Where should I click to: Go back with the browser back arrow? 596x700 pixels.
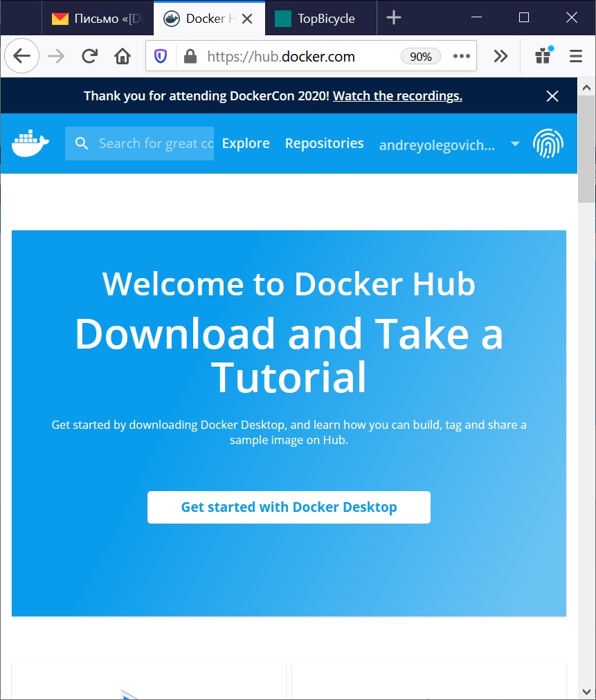[21, 56]
